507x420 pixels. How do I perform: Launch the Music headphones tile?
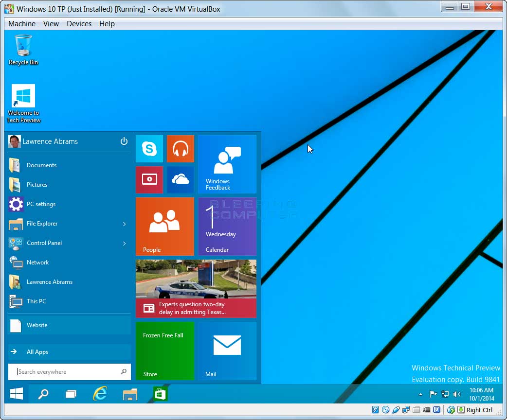point(181,149)
